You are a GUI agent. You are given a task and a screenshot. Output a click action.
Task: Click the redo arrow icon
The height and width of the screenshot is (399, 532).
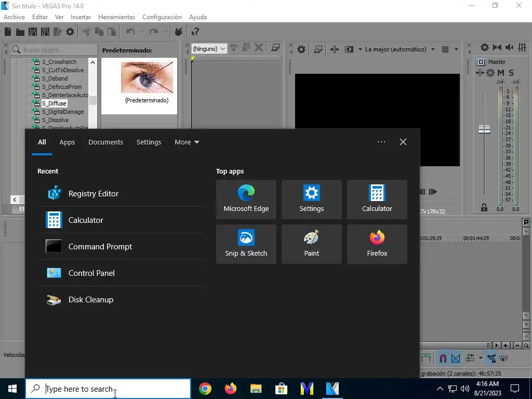tap(154, 32)
